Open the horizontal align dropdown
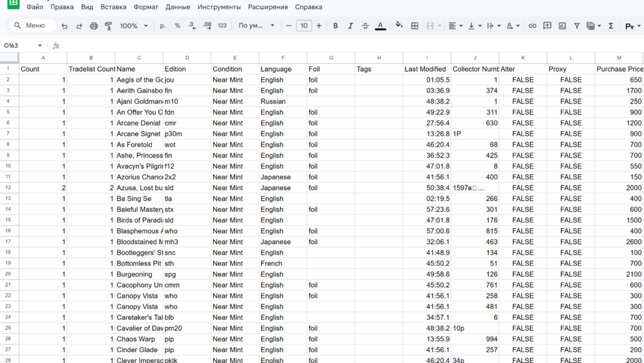This screenshot has height=363, width=644. coord(455,26)
